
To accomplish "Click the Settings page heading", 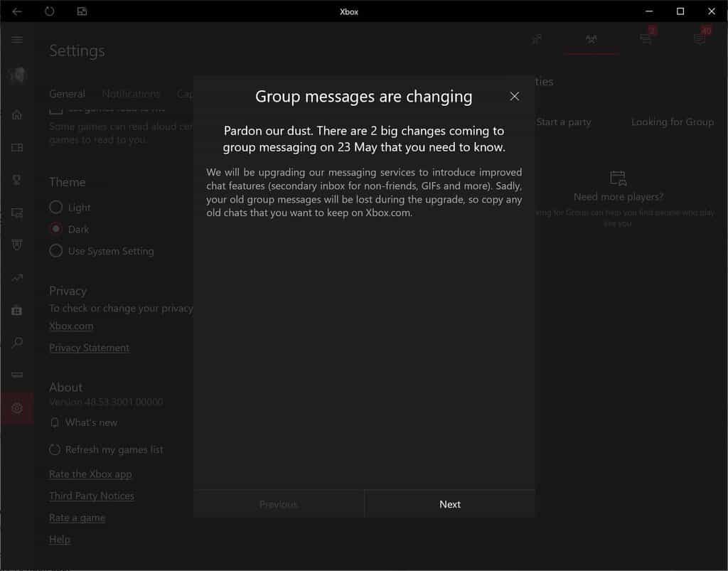I will coord(77,50).
